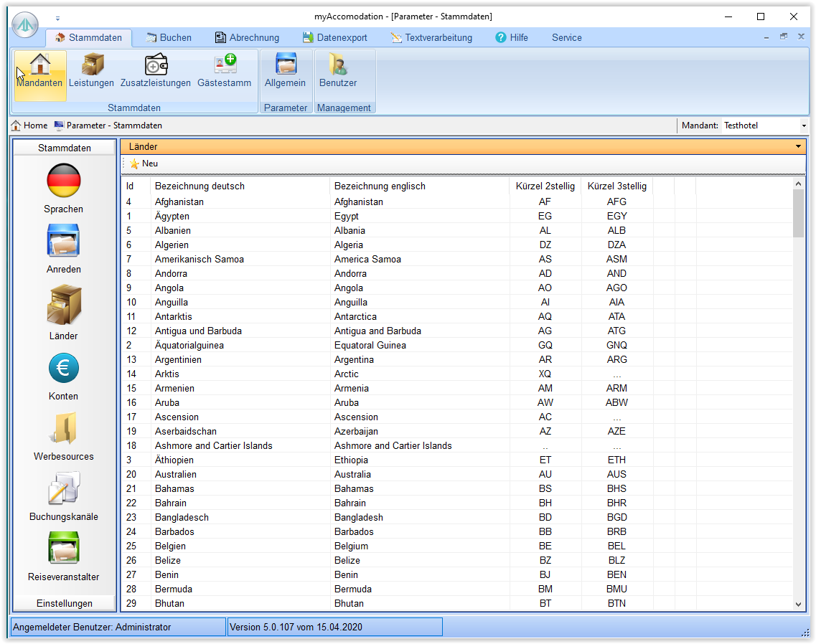The height and width of the screenshot is (644, 816).
Task: Select Reiseveranstalter in the sidebar
Action: click(63, 557)
